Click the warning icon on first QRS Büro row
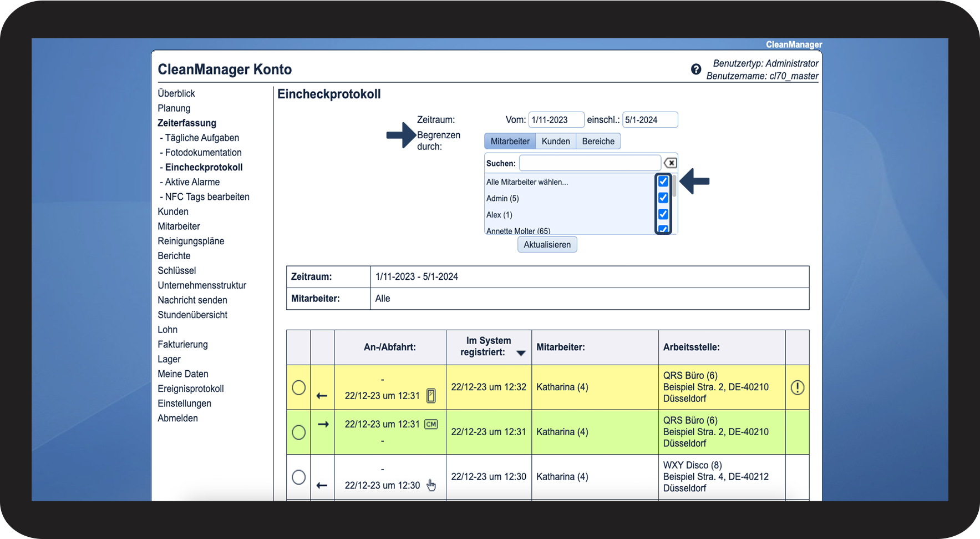Image resolution: width=980 pixels, height=539 pixels. 797,387
